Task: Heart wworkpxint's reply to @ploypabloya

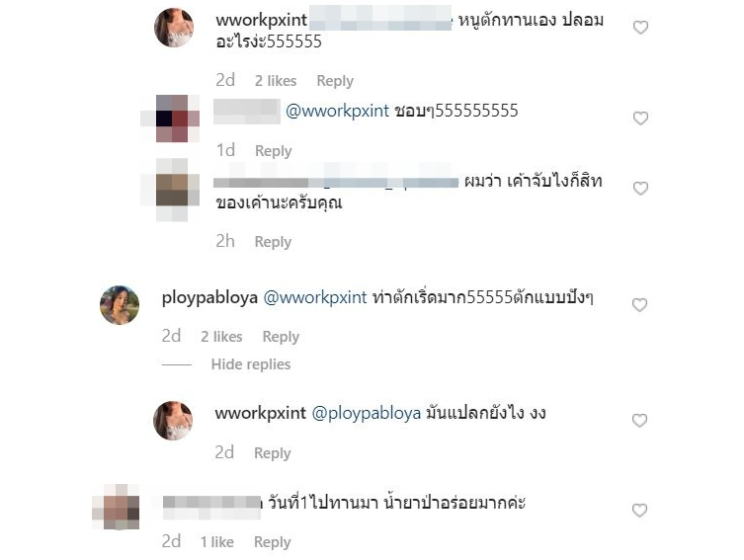Action: [x=639, y=420]
